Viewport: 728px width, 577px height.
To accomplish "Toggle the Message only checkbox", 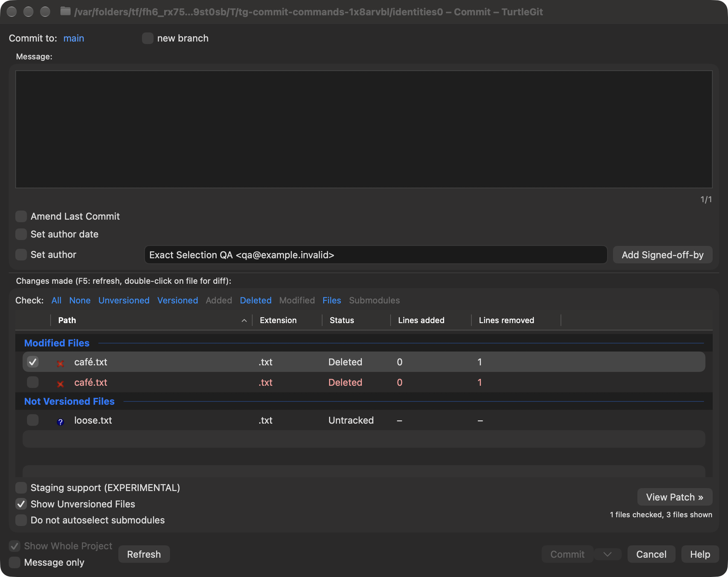I will pyautogui.click(x=15, y=562).
